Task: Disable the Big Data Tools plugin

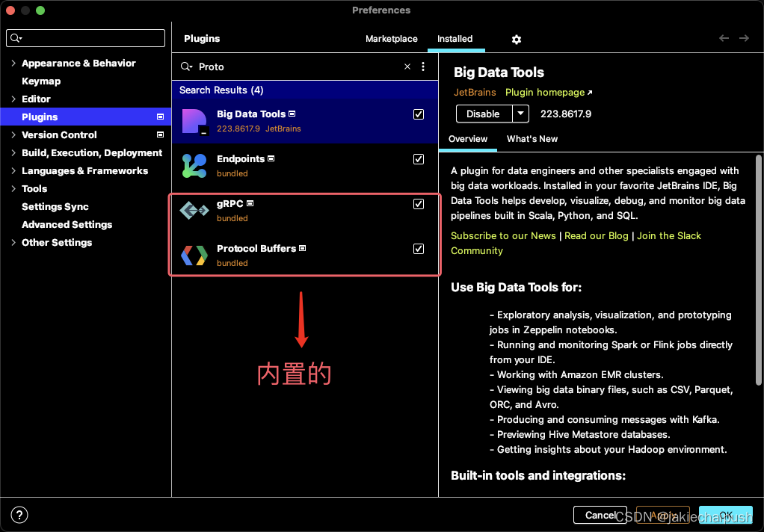Action: click(x=484, y=114)
